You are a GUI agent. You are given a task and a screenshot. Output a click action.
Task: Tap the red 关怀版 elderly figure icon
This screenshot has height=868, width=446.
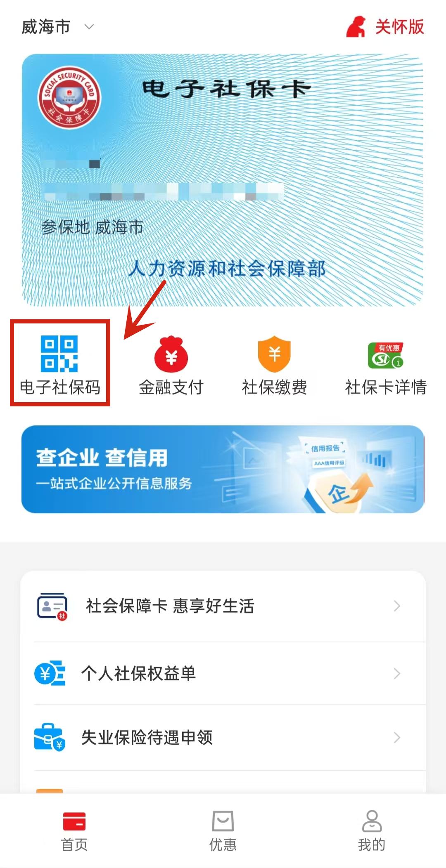(356, 27)
